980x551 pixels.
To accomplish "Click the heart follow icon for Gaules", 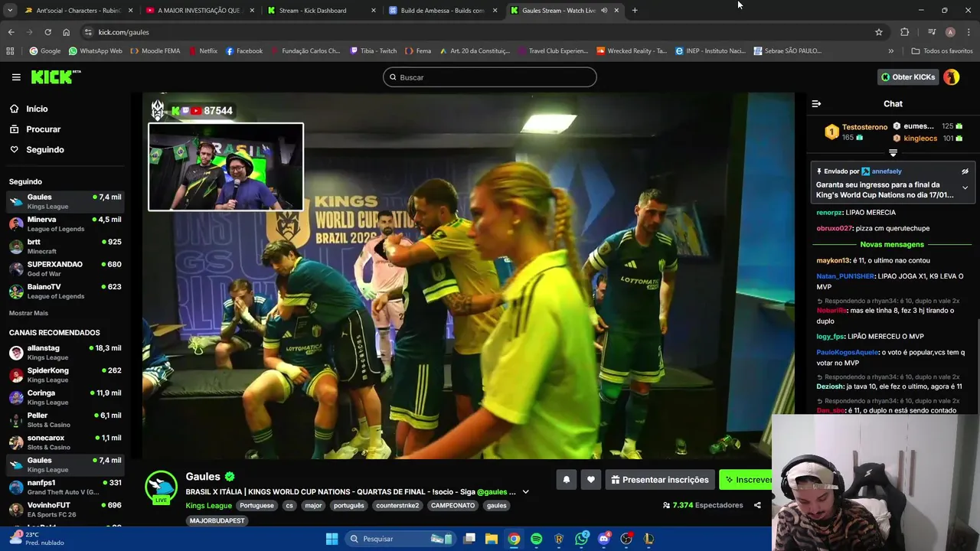I will tap(590, 480).
